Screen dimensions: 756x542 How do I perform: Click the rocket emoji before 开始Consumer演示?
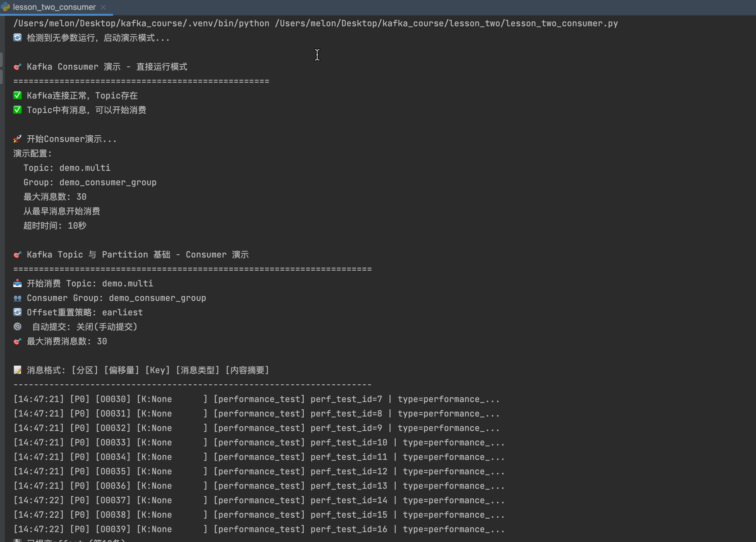click(x=17, y=139)
